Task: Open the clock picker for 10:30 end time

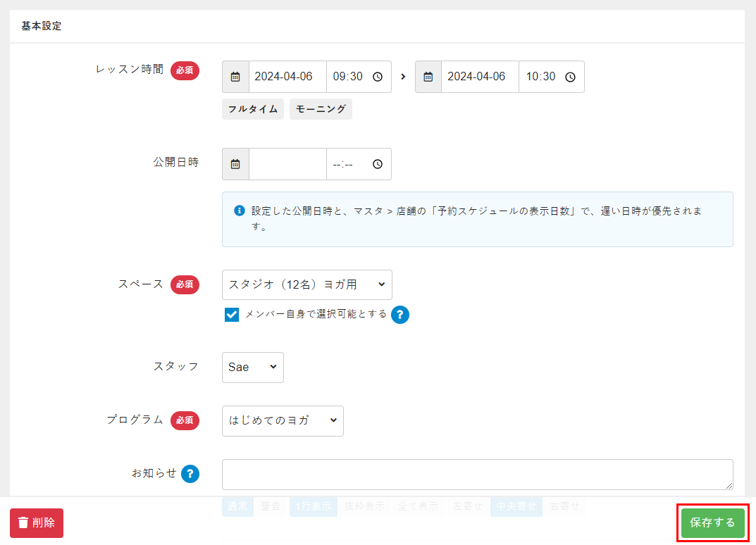Action: (x=571, y=77)
